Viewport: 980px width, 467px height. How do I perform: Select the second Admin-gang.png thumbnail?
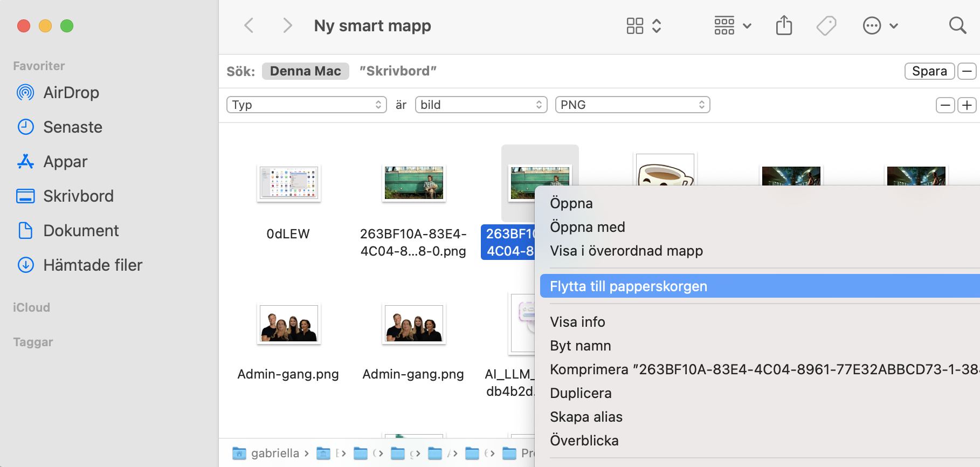tap(414, 324)
